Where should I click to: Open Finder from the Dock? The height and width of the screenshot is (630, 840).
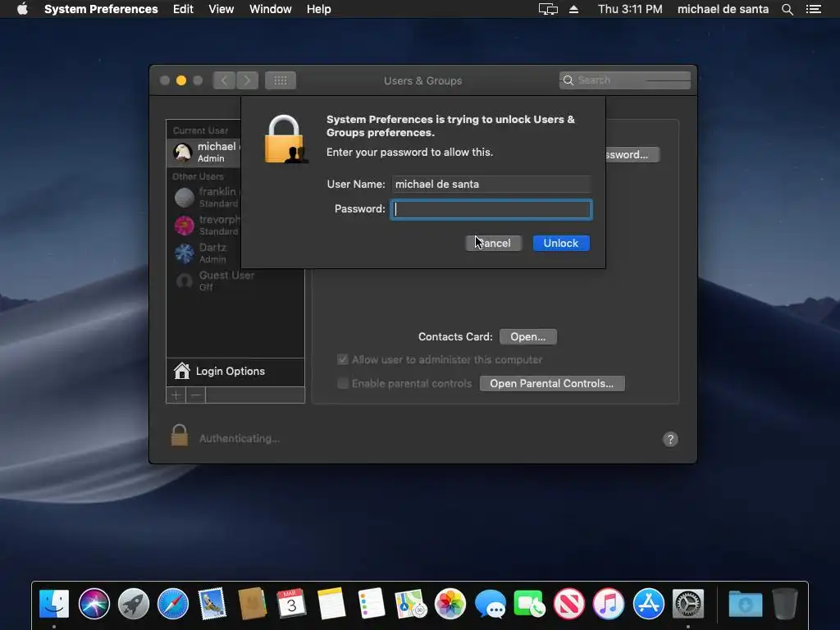click(x=54, y=604)
